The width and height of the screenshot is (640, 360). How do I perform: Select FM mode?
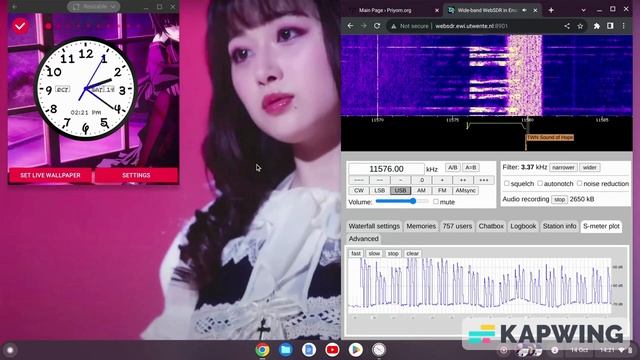(x=442, y=191)
